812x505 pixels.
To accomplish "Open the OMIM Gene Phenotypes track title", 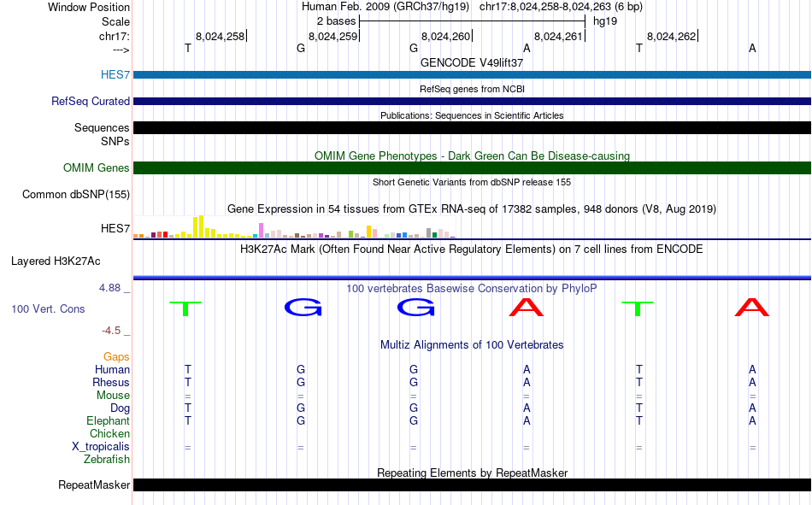I will [x=472, y=156].
